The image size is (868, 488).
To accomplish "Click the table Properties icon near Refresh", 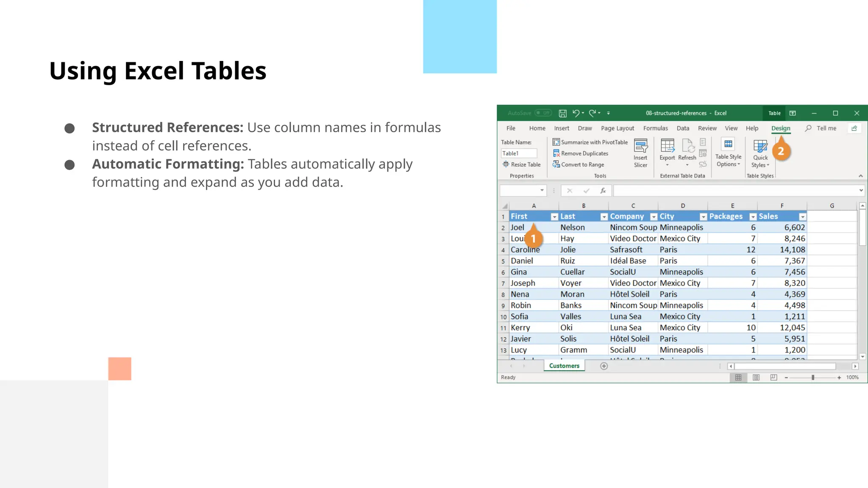I will [x=703, y=142].
